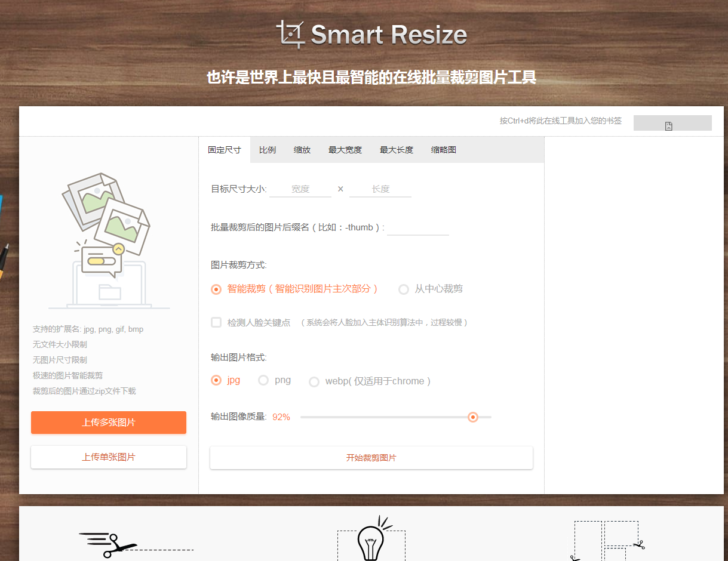Click the '输出图片格式:' label
Image resolution: width=728 pixels, height=561 pixels.
(x=239, y=357)
